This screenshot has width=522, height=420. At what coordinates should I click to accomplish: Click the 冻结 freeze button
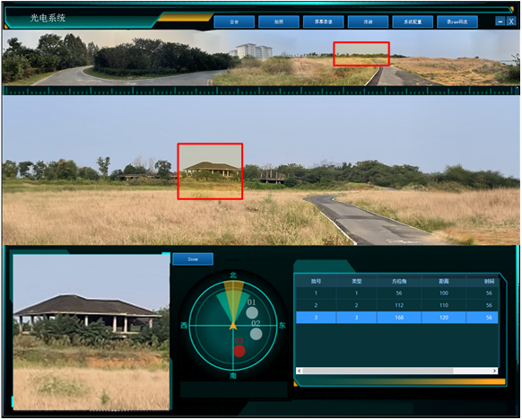point(368,22)
